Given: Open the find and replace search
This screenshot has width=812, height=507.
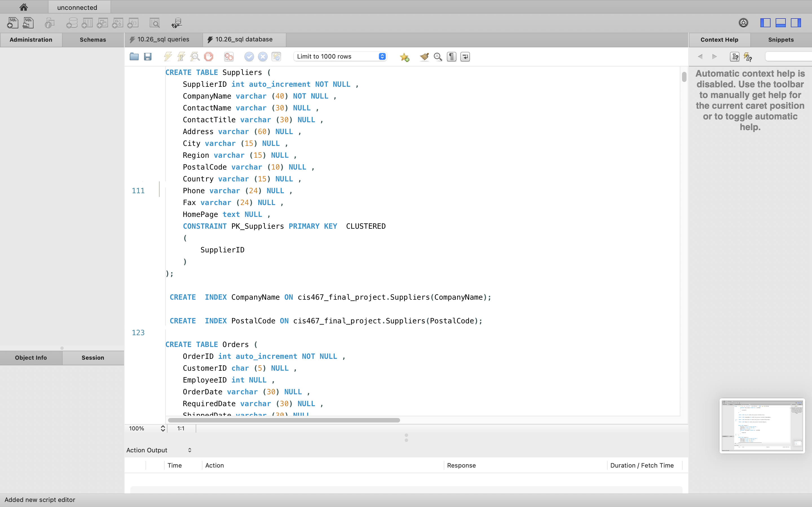Looking at the screenshot, I should (x=437, y=57).
